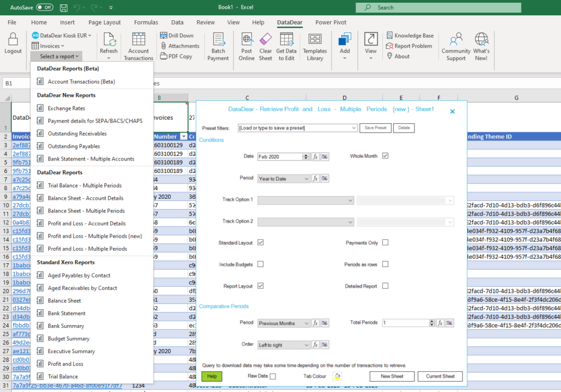The image size is (561, 392).
Task: Open the Preset filters combo box
Action: [297, 128]
